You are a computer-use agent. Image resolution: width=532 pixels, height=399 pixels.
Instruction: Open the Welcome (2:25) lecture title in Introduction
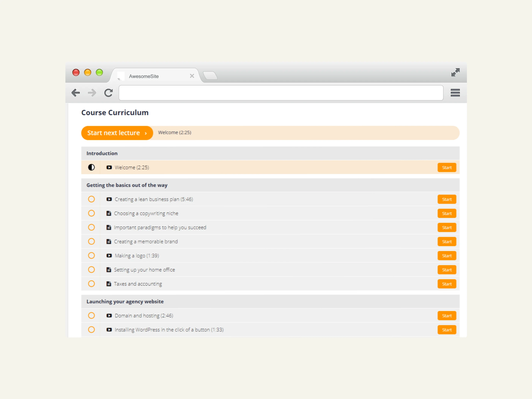coord(132,167)
